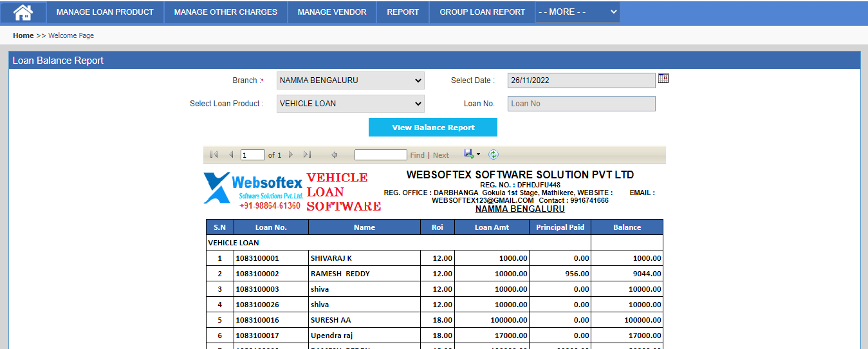The image size is (868, 349).
Task: Focus the Loan No input field
Action: click(582, 104)
